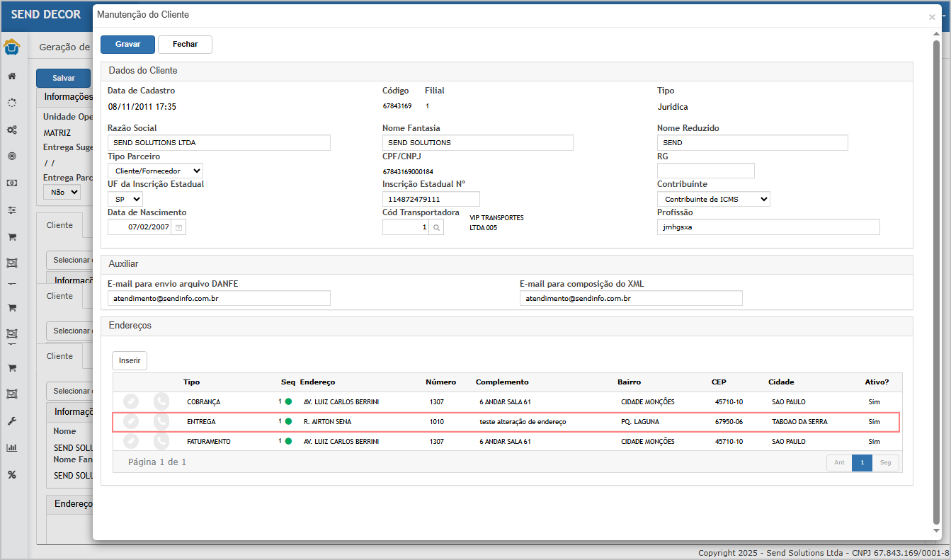The height and width of the screenshot is (560, 951).
Task: Click the Razão Social input field
Action: tap(219, 142)
